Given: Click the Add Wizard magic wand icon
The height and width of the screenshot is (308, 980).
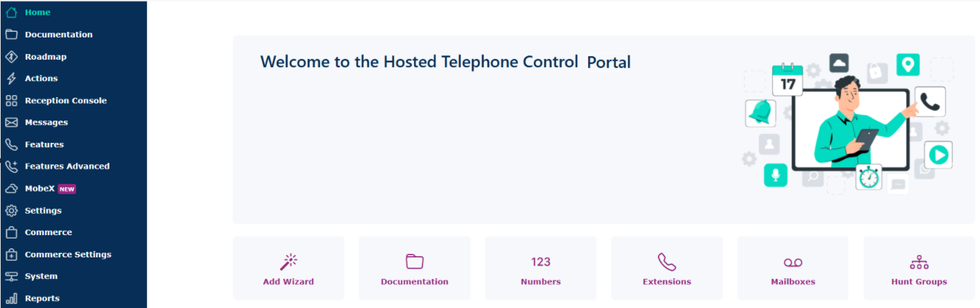Looking at the screenshot, I should tap(288, 262).
